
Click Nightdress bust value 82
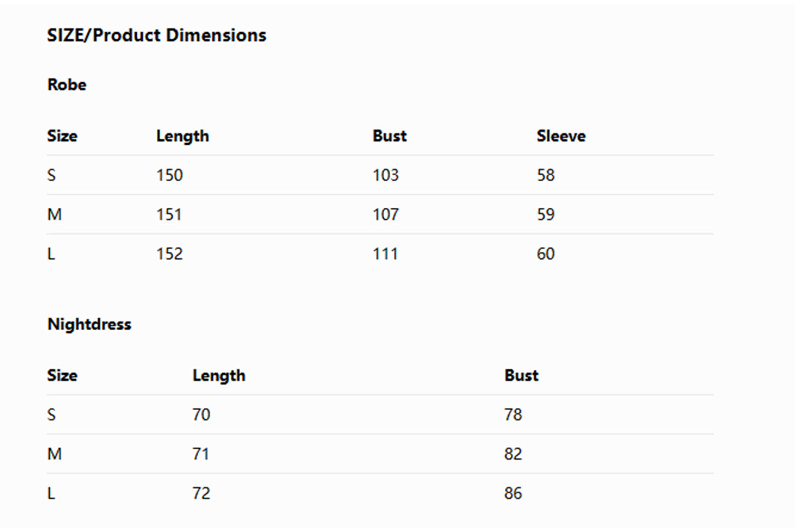[x=513, y=454]
